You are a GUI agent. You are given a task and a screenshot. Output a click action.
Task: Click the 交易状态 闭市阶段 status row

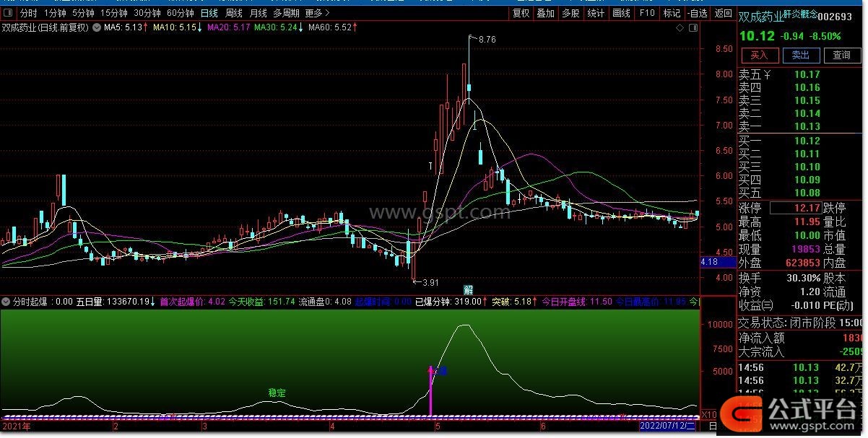pos(802,323)
